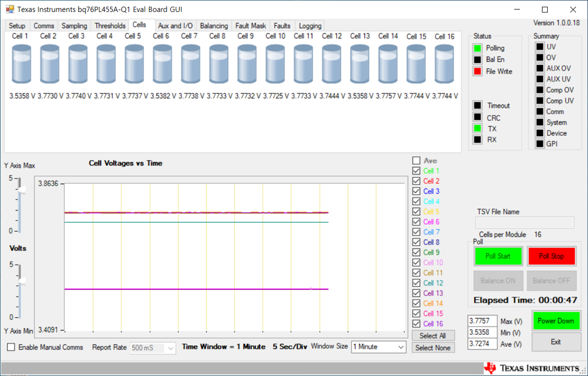Click the Timeout status indicator
Screen dimensions: 588x376
477,105
